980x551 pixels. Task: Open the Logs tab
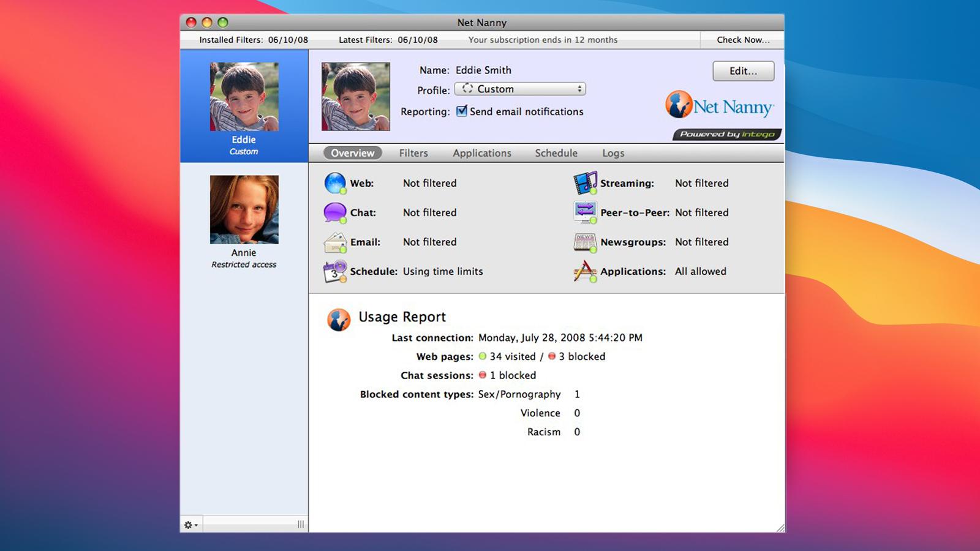[x=613, y=153]
